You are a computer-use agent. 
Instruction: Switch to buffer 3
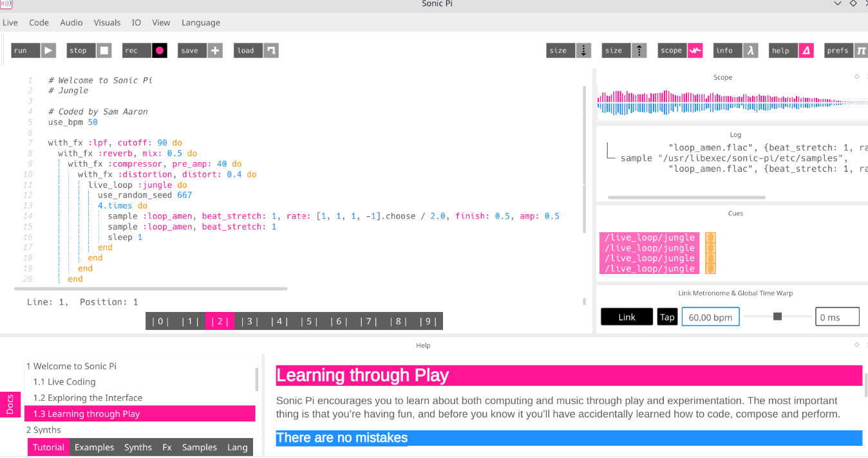(x=250, y=322)
